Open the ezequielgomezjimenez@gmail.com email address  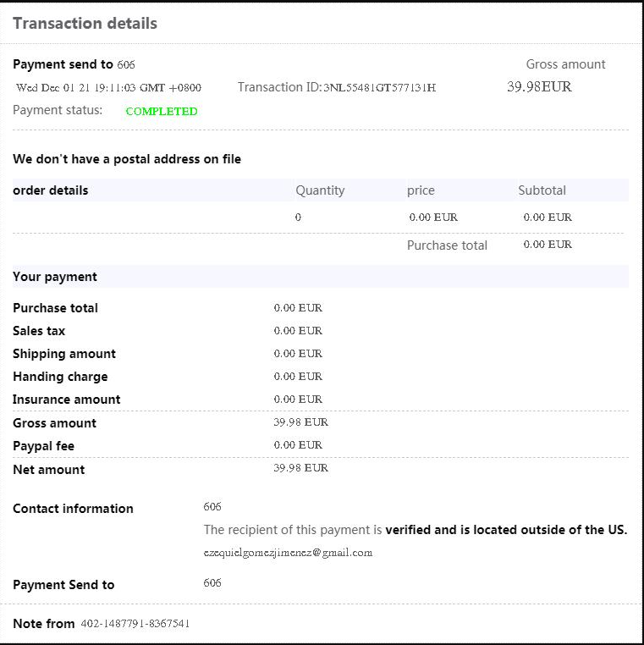[x=288, y=553]
